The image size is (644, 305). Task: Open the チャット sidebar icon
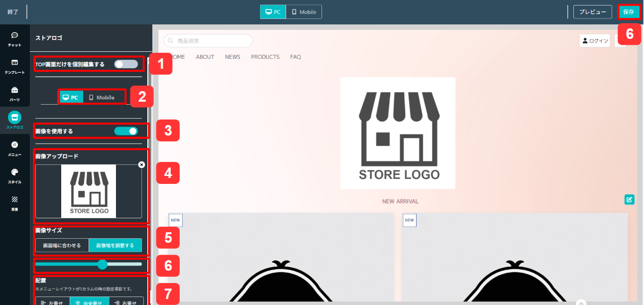[x=14, y=39]
